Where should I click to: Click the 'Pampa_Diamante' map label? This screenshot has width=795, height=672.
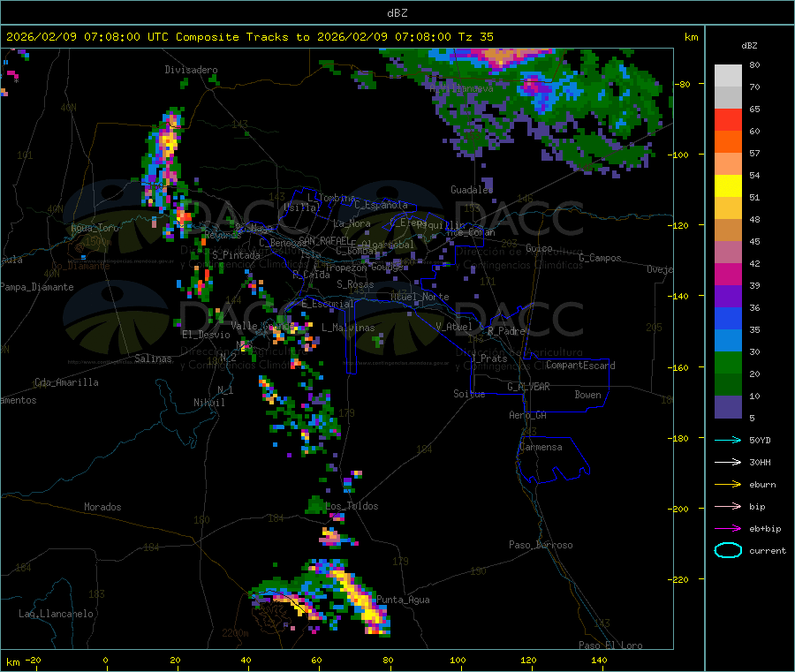(37, 287)
